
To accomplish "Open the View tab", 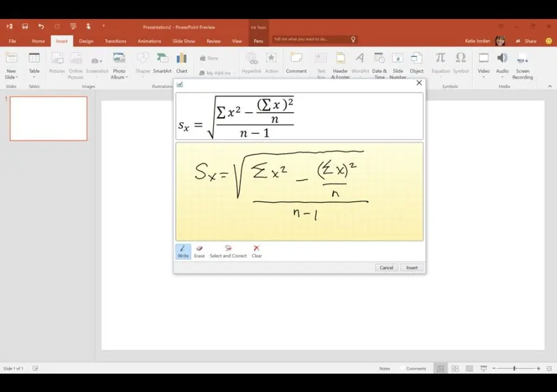I will 237,41.
